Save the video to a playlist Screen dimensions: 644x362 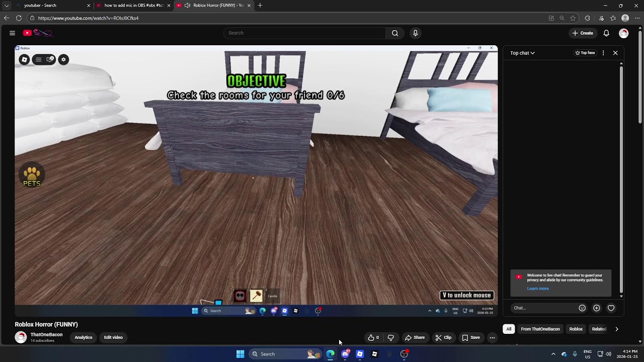tap(471, 337)
